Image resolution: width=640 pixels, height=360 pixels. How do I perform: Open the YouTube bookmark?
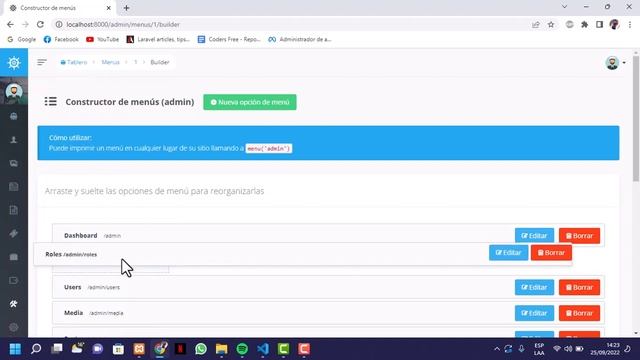coord(103,39)
